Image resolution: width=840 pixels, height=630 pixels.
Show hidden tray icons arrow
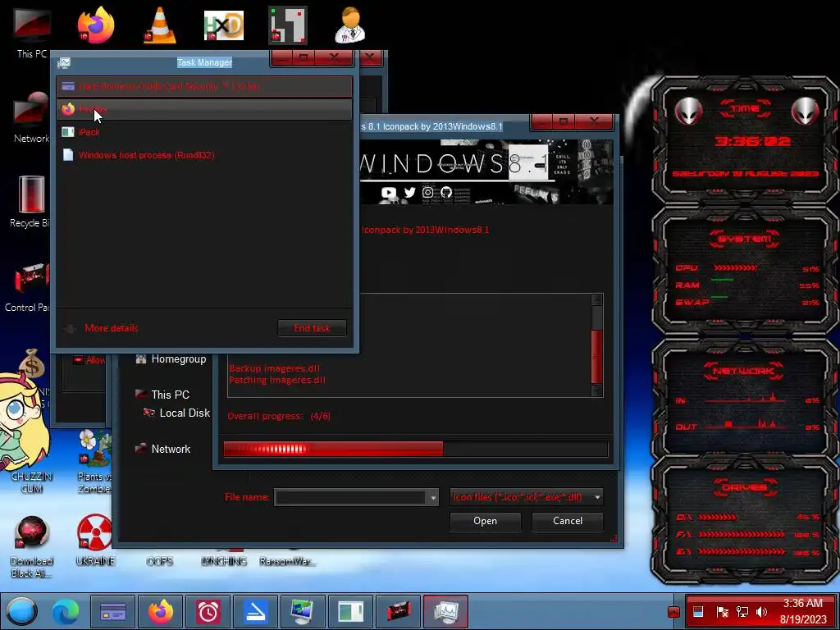point(674,612)
